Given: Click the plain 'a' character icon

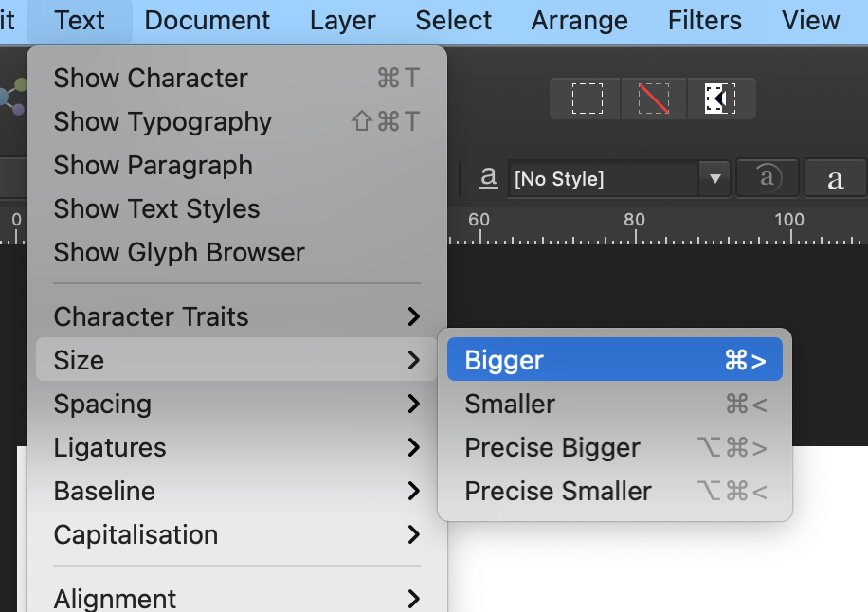Looking at the screenshot, I should (835, 178).
